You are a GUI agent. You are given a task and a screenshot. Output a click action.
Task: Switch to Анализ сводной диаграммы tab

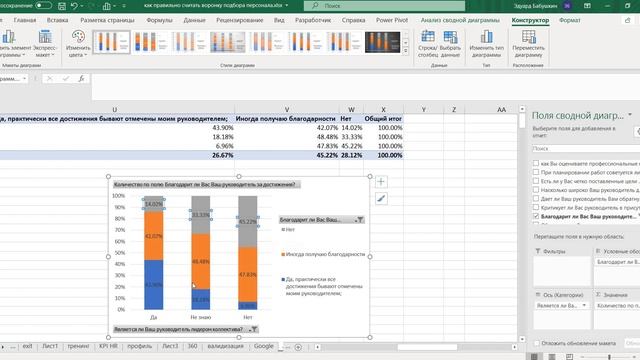460,20
